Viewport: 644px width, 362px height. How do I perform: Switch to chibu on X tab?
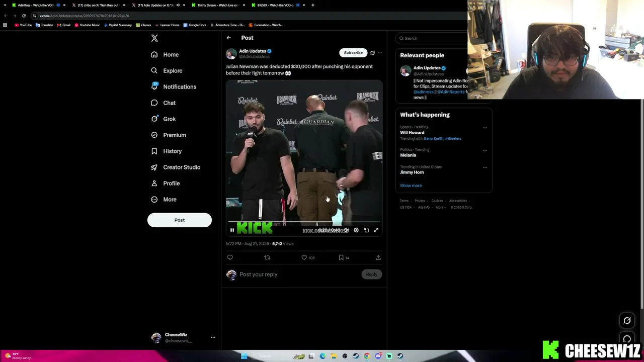[98, 5]
